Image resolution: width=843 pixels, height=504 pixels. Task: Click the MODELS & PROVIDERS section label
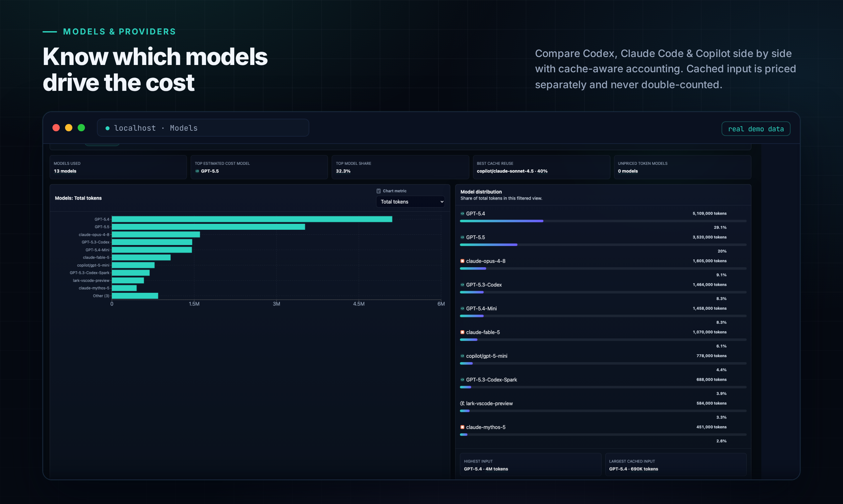click(x=119, y=31)
